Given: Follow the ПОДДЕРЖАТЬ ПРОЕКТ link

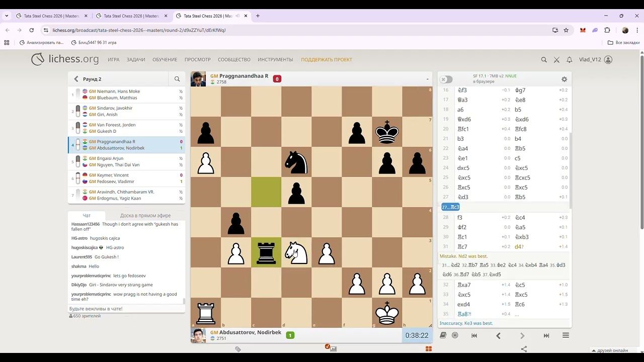Looking at the screenshot, I should click(327, 59).
